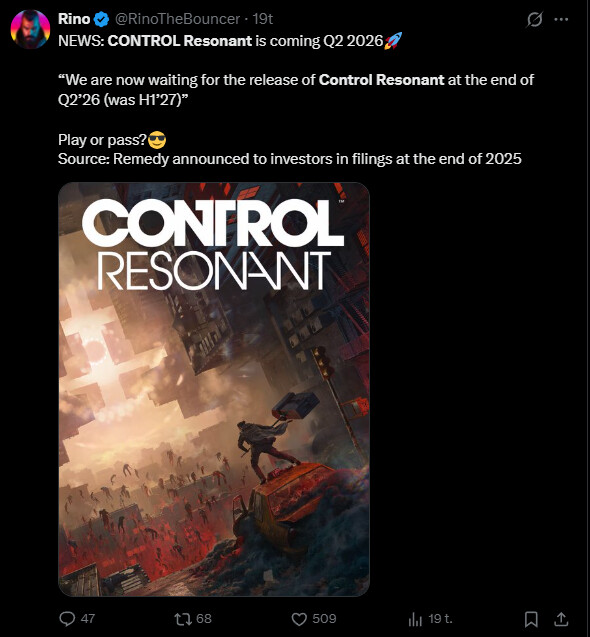Like the post with heart icon

pos(299,619)
